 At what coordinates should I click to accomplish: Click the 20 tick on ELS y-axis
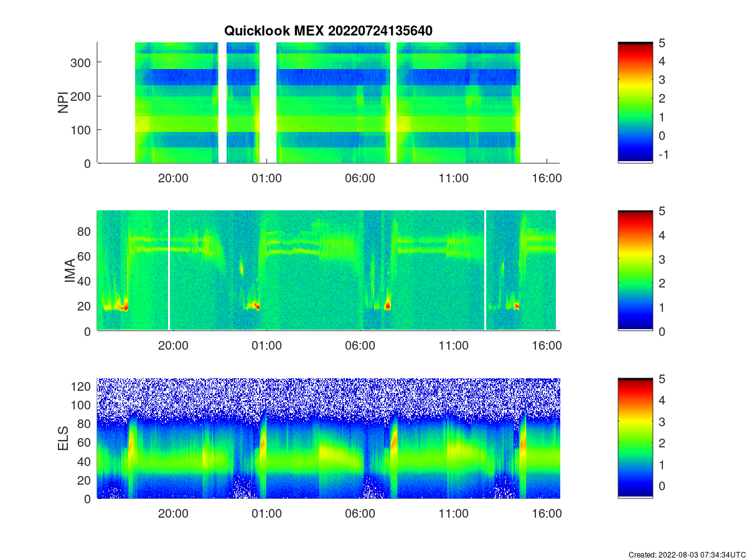click(x=85, y=480)
